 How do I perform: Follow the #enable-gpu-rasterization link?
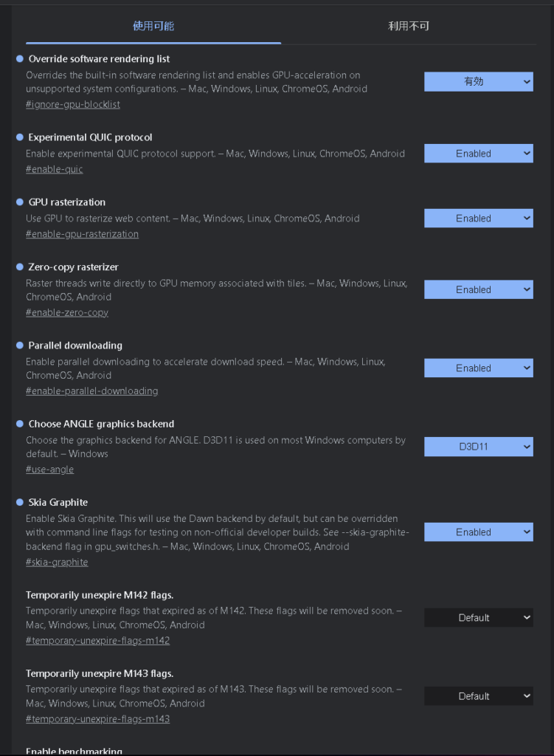[82, 235]
